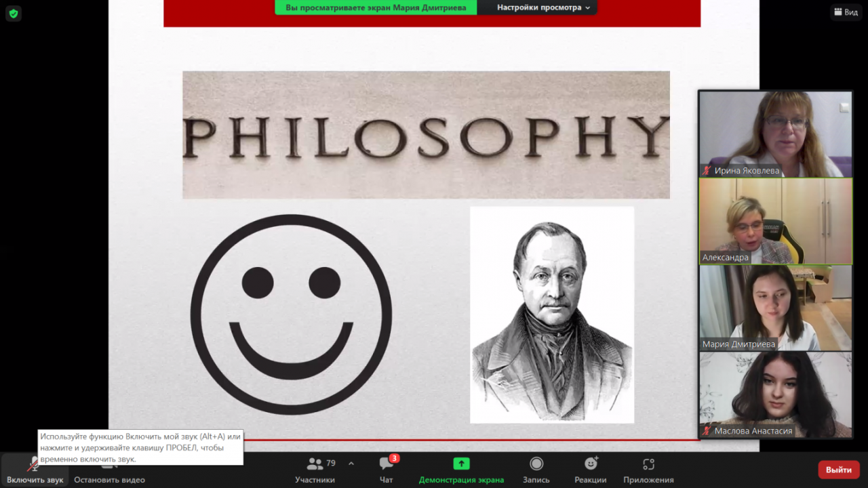Screen dimensions: 868x488
Task: Click muted mic icon beside Ирина Яковлева
Action: point(707,171)
